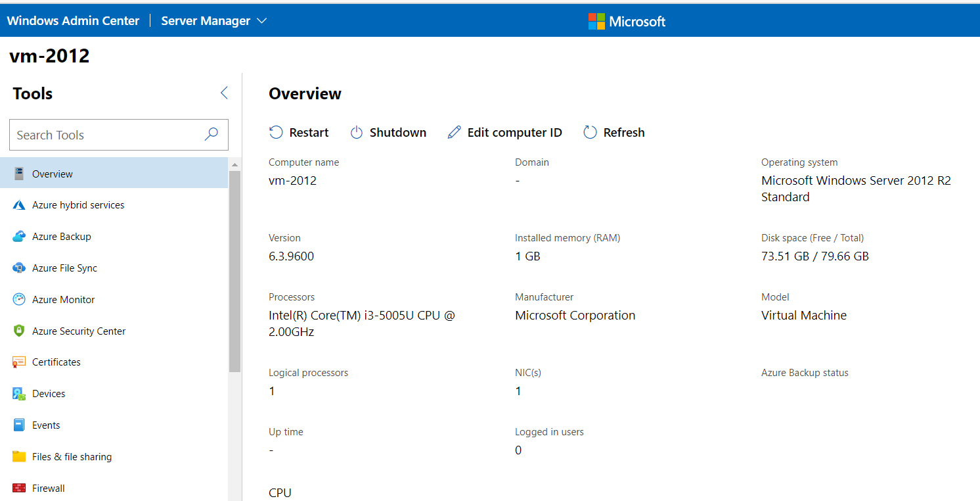The width and height of the screenshot is (980, 501).
Task: Click the Azure Backup status label
Action: click(x=805, y=373)
